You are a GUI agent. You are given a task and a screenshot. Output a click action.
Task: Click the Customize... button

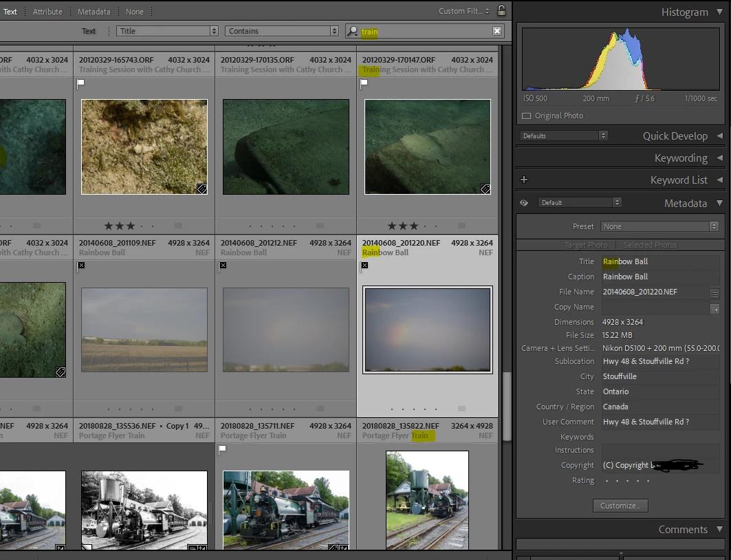pyautogui.click(x=620, y=506)
